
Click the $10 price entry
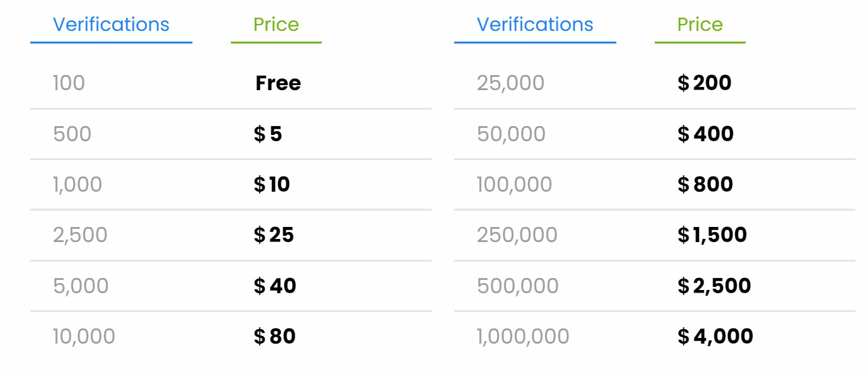coord(272,184)
